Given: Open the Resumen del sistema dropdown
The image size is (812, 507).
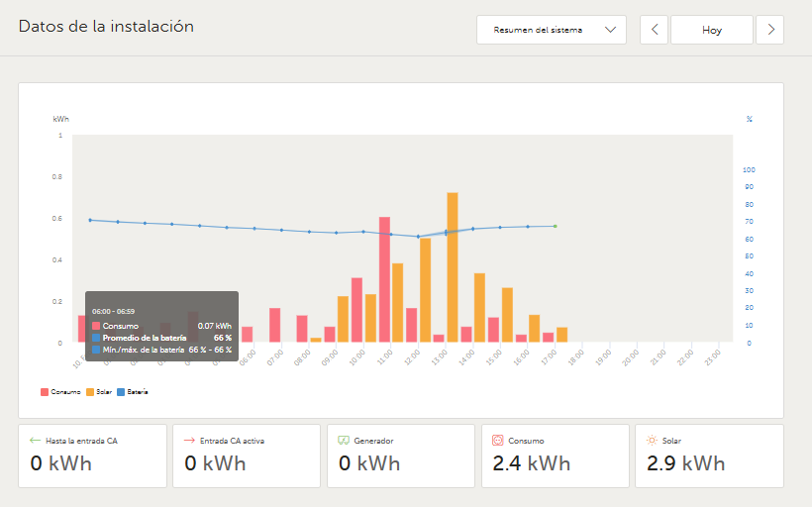Looking at the screenshot, I should point(551,30).
